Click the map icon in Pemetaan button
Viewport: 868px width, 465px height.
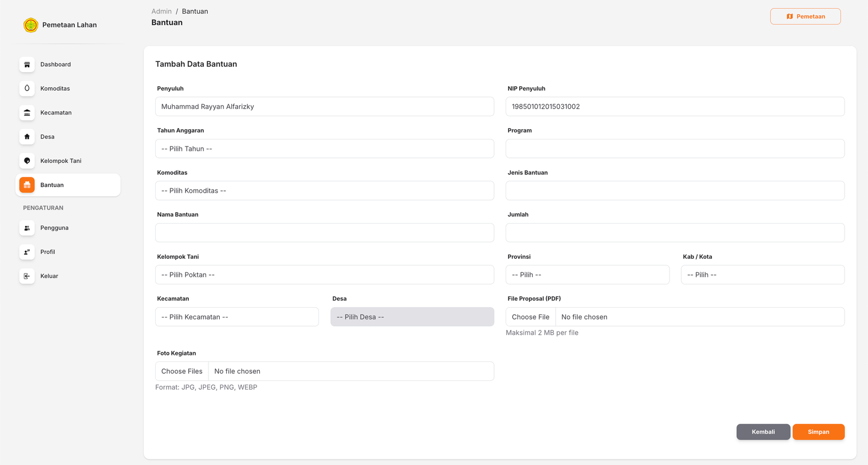(x=790, y=16)
